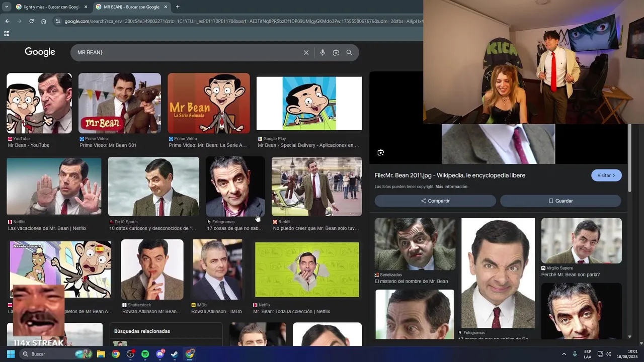
Task: Open 'Mr Bean La Serie Animada' image
Action: point(209,103)
